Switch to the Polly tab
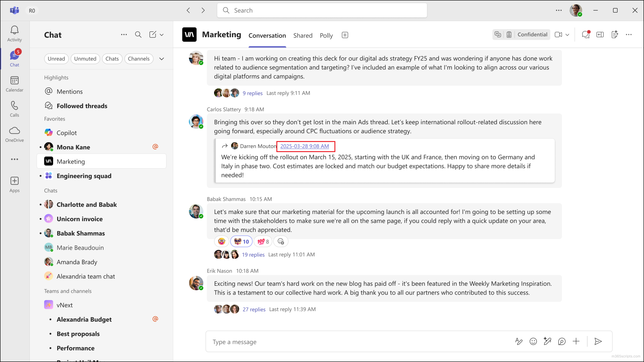Image resolution: width=644 pixels, height=362 pixels. [326, 35]
